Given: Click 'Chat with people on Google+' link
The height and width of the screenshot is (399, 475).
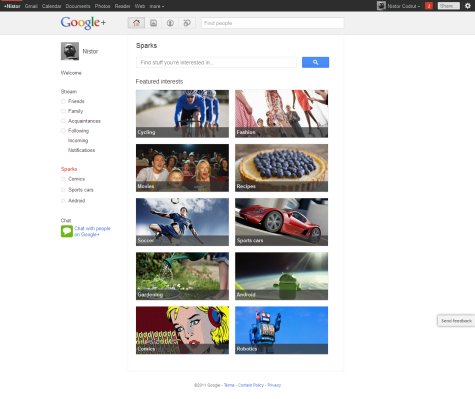Looking at the screenshot, I should click(x=92, y=231).
